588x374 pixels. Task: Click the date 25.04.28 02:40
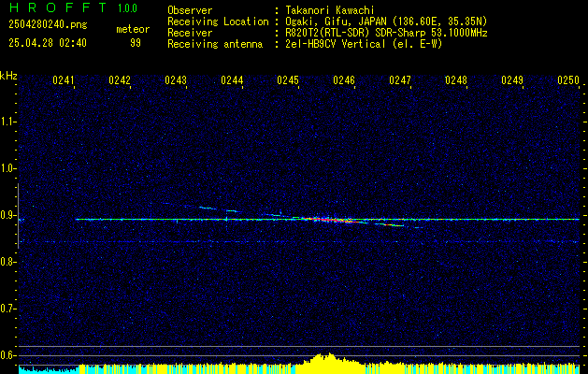[48, 43]
